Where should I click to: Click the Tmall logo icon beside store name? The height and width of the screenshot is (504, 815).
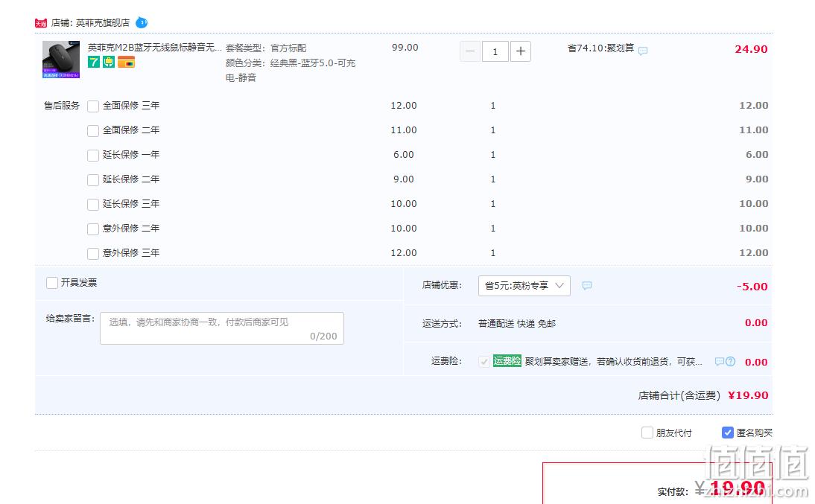tap(41, 23)
